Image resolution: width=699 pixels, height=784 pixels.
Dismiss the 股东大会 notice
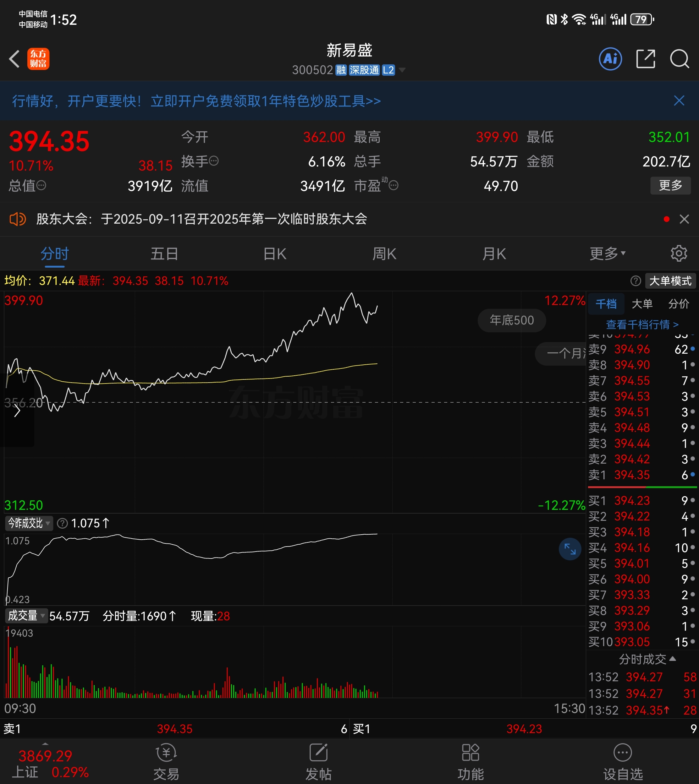(684, 219)
